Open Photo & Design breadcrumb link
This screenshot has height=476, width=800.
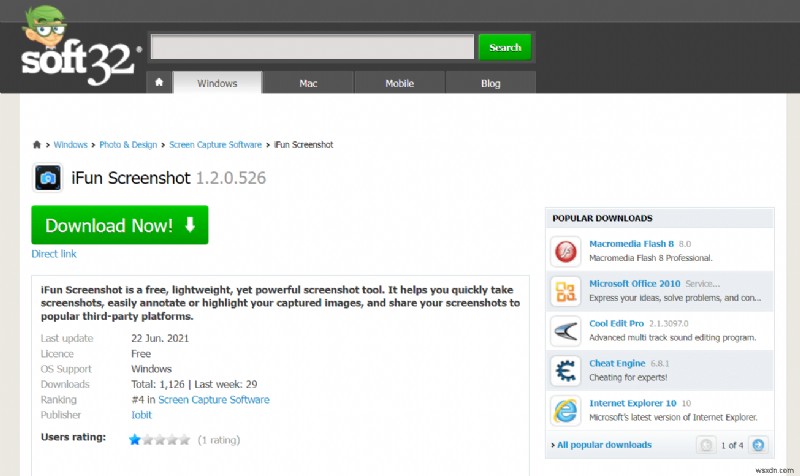coord(128,145)
